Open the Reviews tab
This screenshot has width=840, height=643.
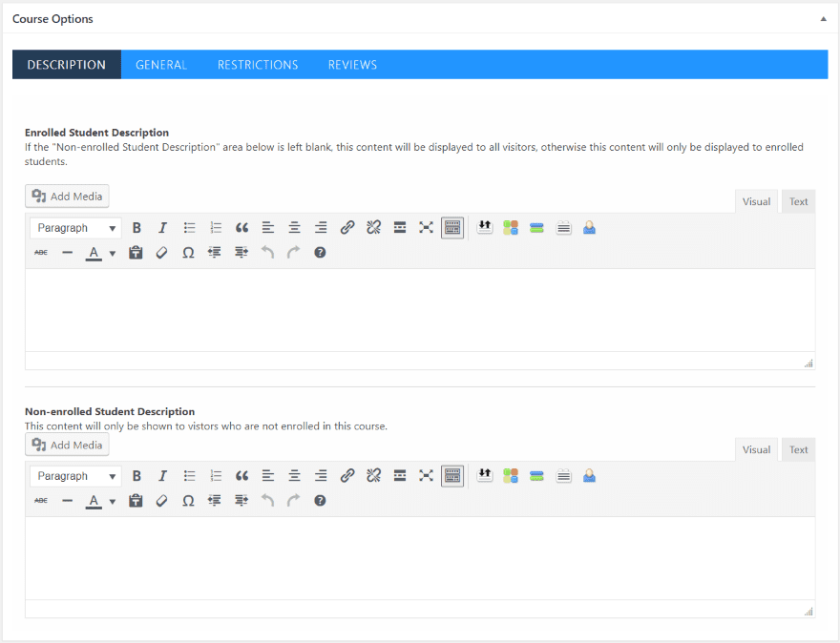[352, 65]
